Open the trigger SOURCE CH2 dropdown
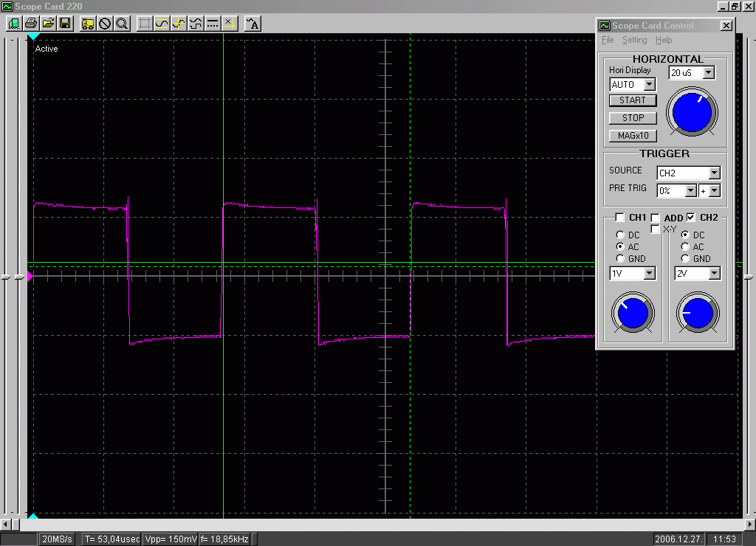 [x=715, y=173]
